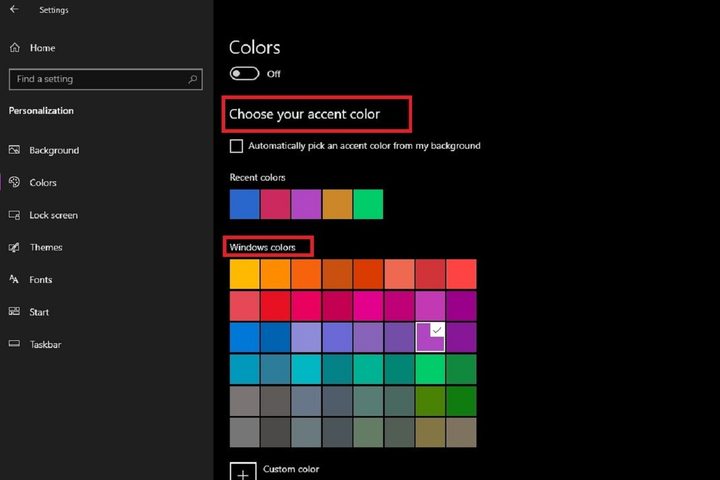Pick the purple recent color
Screen dimensions: 720x480
coord(306,204)
